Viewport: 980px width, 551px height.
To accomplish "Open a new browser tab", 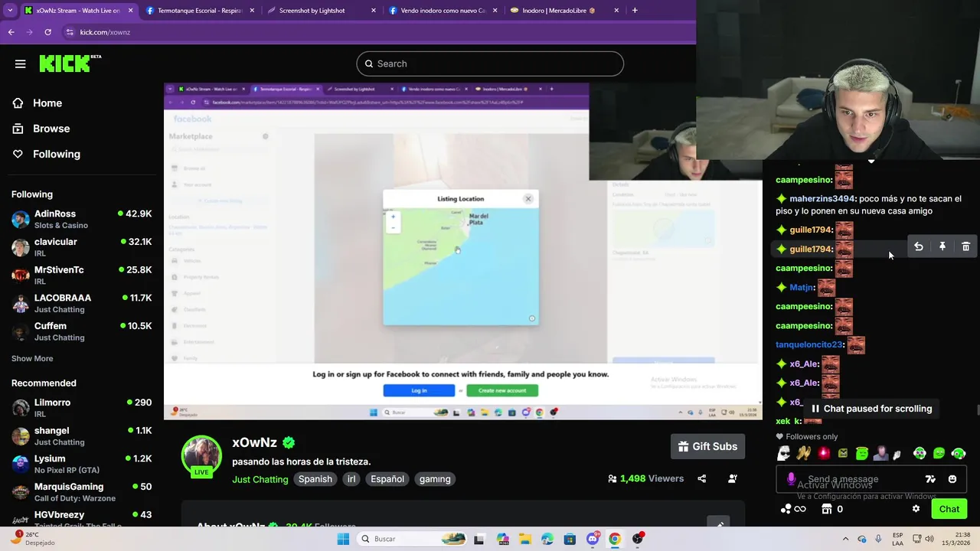I will pyautogui.click(x=635, y=11).
